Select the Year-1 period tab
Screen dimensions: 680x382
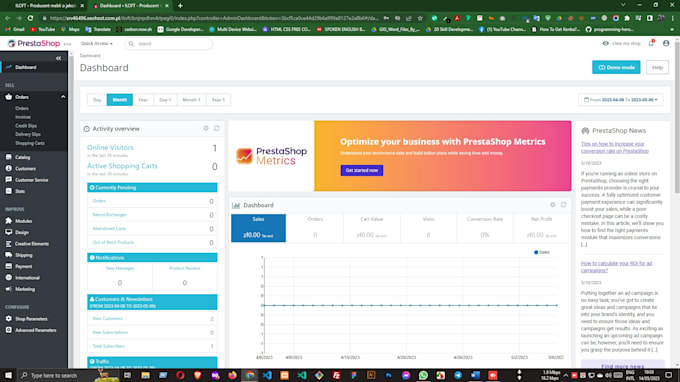218,100
